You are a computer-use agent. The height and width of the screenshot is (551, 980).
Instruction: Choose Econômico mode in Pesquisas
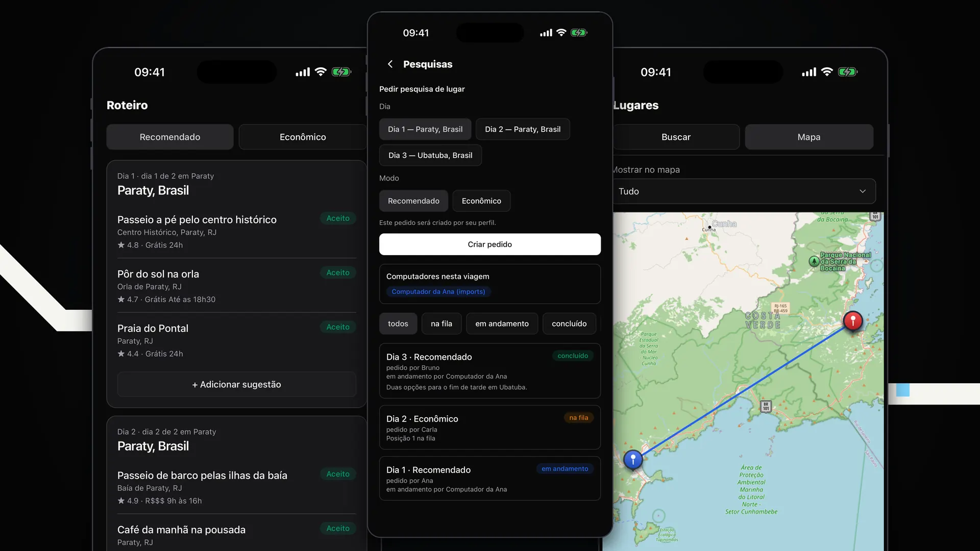(481, 201)
